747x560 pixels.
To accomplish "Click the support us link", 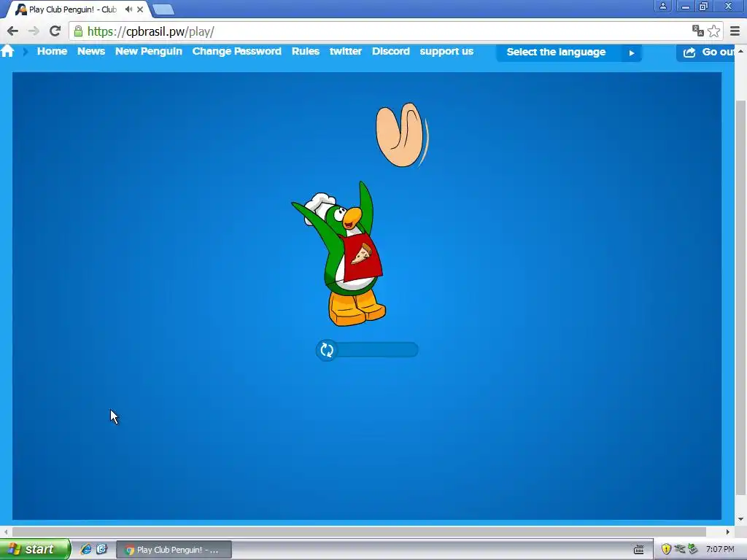I will tap(446, 52).
